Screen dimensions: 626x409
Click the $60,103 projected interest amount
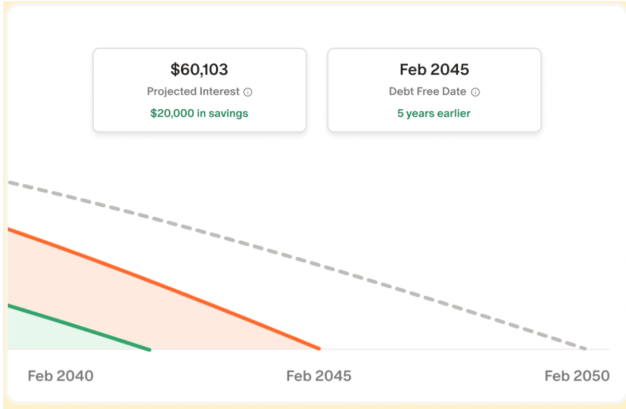[x=199, y=69]
